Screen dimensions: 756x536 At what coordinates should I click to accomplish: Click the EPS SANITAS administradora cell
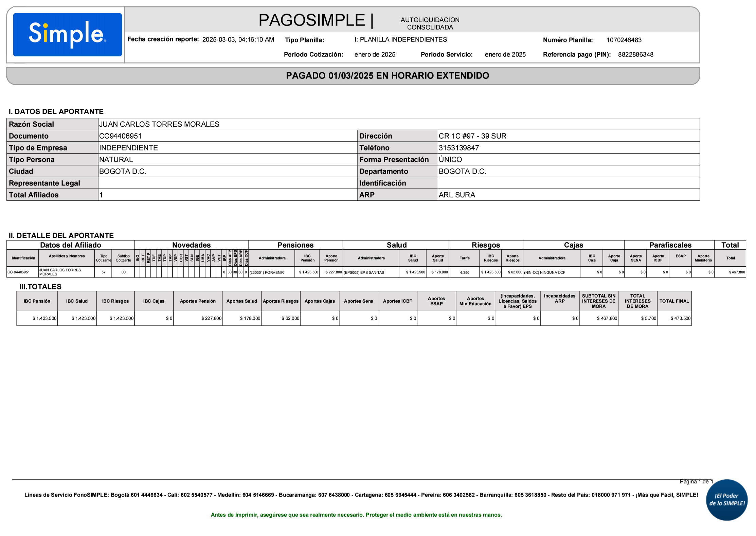(364, 272)
